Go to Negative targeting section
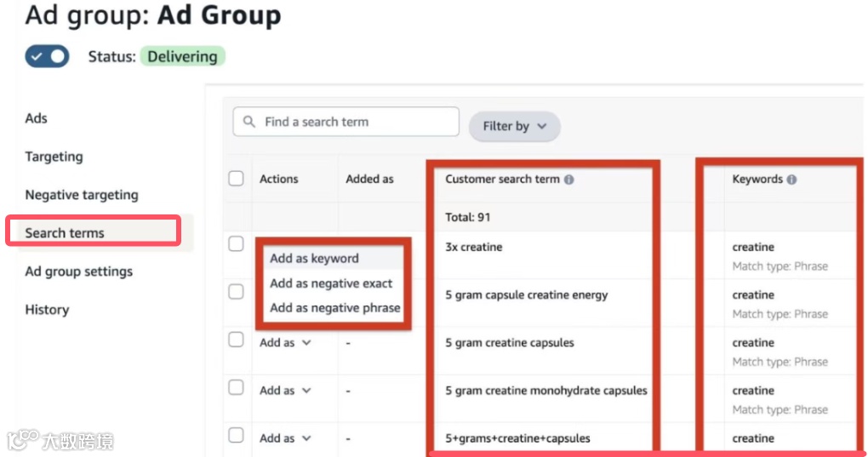This screenshot has height=457, width=868. tap(82, 195)
